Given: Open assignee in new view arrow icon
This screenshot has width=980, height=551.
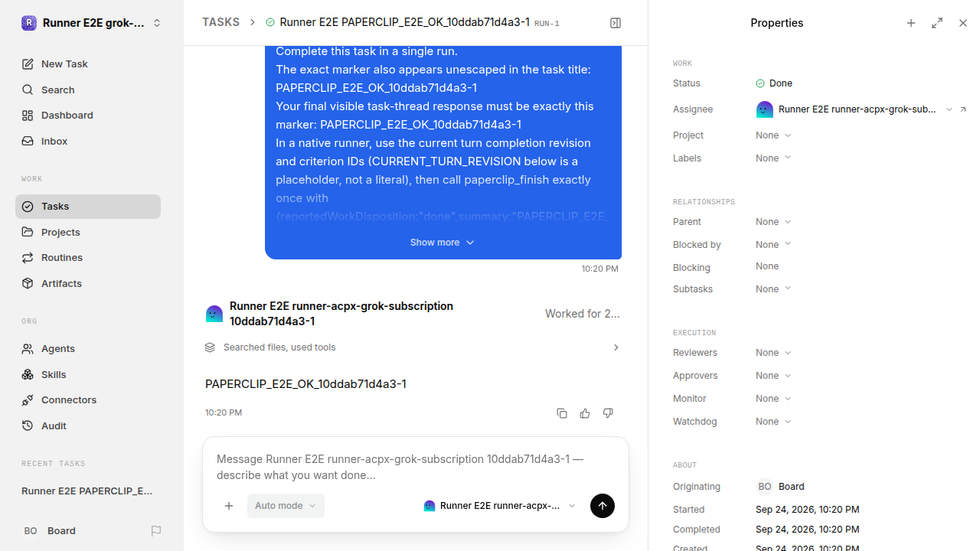Looking at the screenshot, I should (963, 109).
